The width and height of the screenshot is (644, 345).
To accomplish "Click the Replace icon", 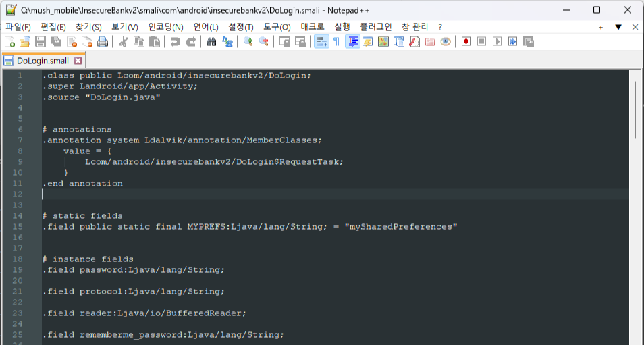I will click(x=227, y=41).
